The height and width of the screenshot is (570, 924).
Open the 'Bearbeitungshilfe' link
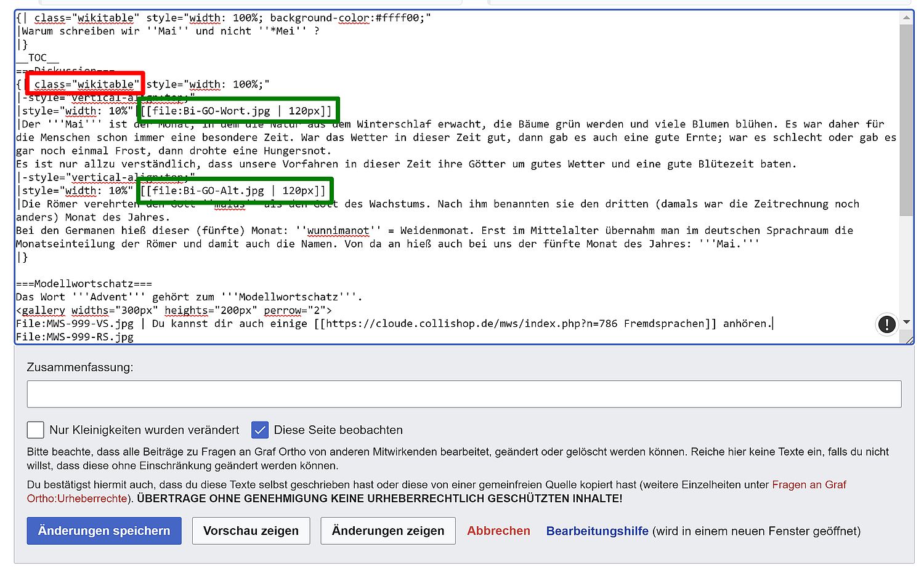597,531
